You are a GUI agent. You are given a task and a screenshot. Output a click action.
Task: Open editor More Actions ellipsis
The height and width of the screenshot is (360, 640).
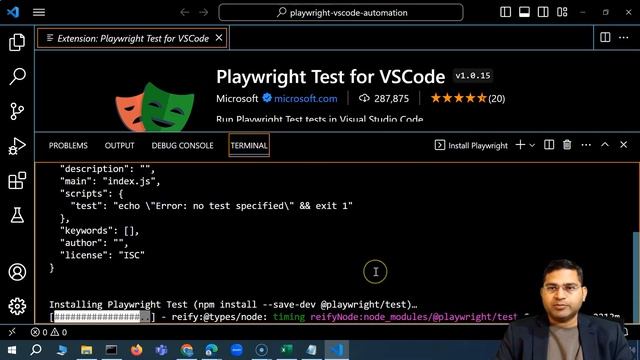click(624, 38)
